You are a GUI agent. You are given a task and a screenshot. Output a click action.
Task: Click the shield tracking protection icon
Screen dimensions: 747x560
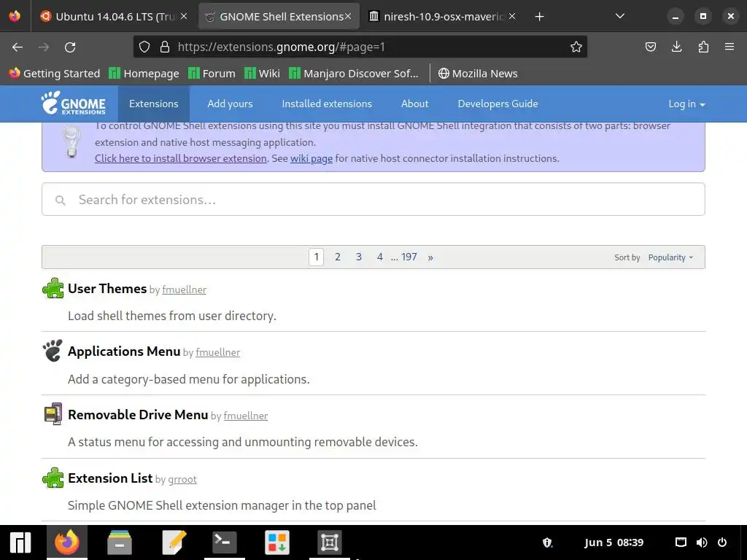pyautogui.click(x=144, y=47)
